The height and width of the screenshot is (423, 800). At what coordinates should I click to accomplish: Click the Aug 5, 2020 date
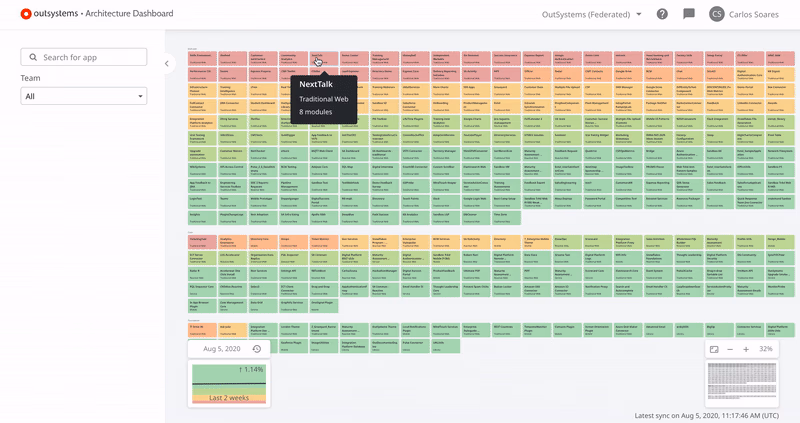221,349
